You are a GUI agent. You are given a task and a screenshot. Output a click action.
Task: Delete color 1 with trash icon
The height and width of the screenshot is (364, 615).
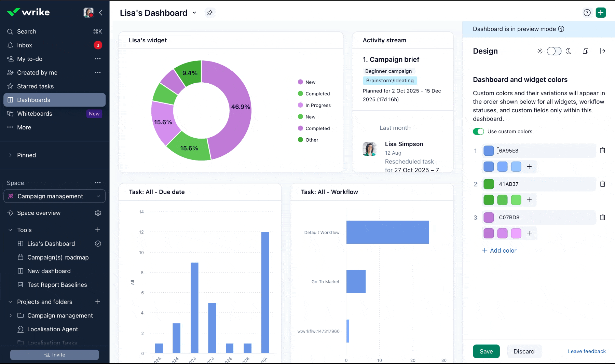(603, 151)
